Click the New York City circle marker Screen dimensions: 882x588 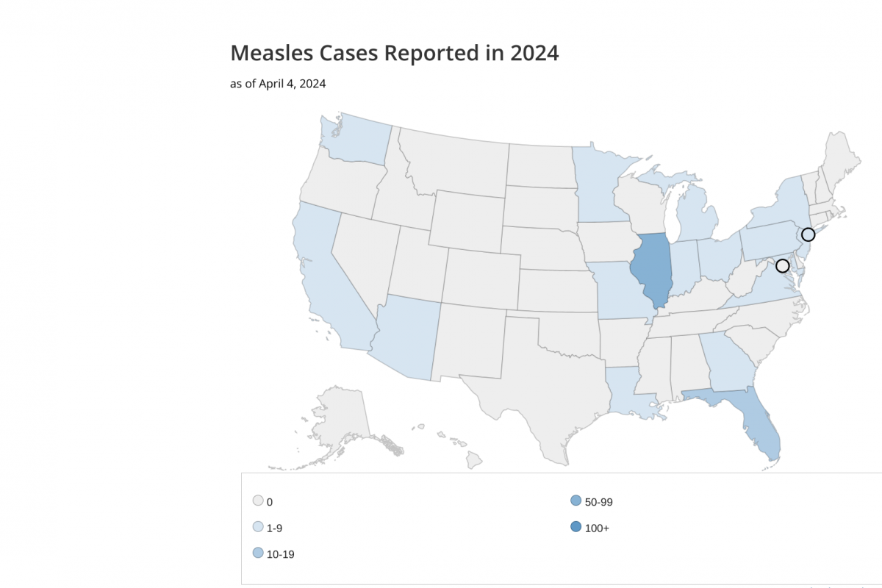(808, 234)
